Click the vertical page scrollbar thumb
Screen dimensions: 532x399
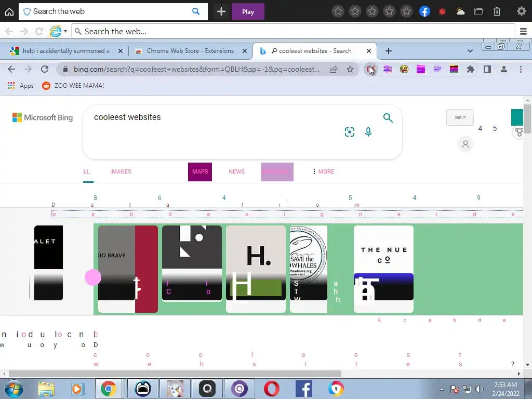click(x=527, y=119)
